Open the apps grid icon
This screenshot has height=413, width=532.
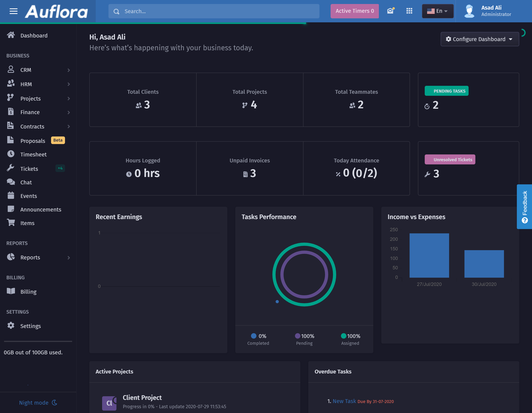point(409,11)
